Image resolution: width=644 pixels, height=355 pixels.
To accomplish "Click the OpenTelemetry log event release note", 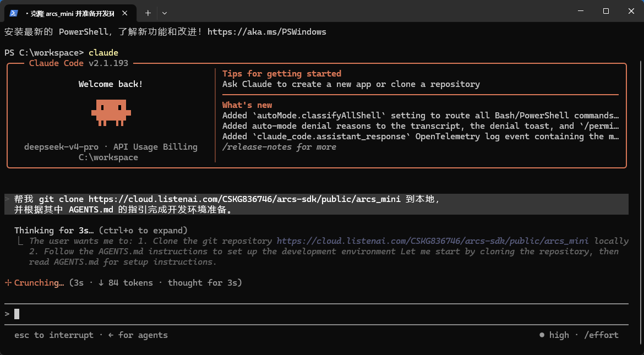I will point(421,136).
